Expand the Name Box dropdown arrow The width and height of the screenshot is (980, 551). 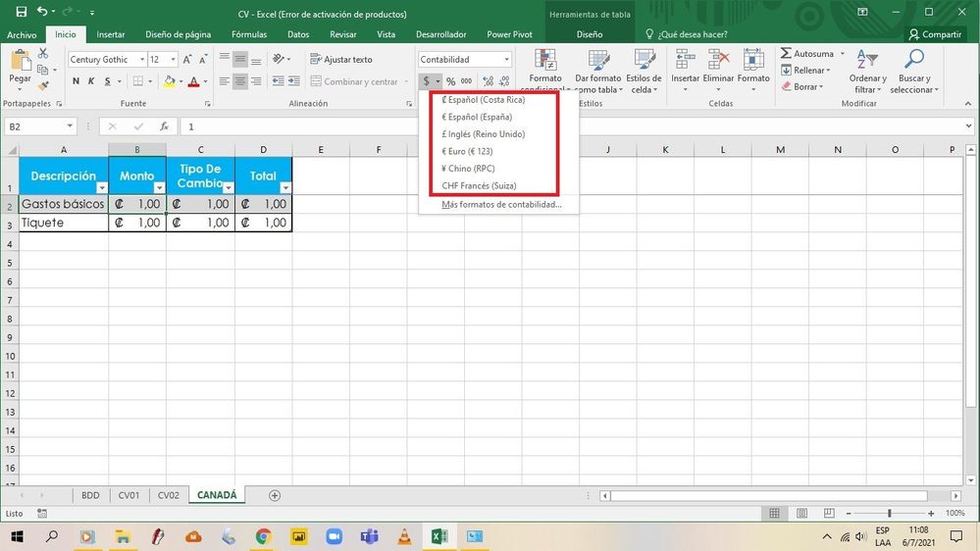point(70,126)
